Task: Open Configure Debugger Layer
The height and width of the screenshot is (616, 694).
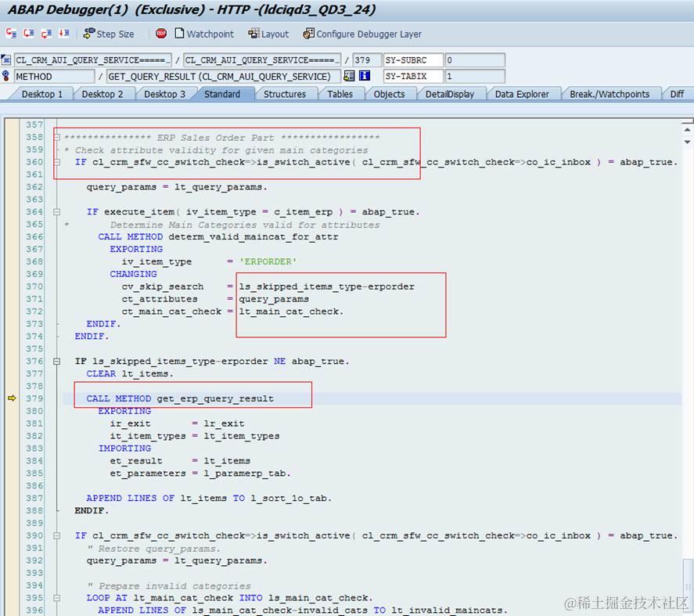Action: [362, 34]
